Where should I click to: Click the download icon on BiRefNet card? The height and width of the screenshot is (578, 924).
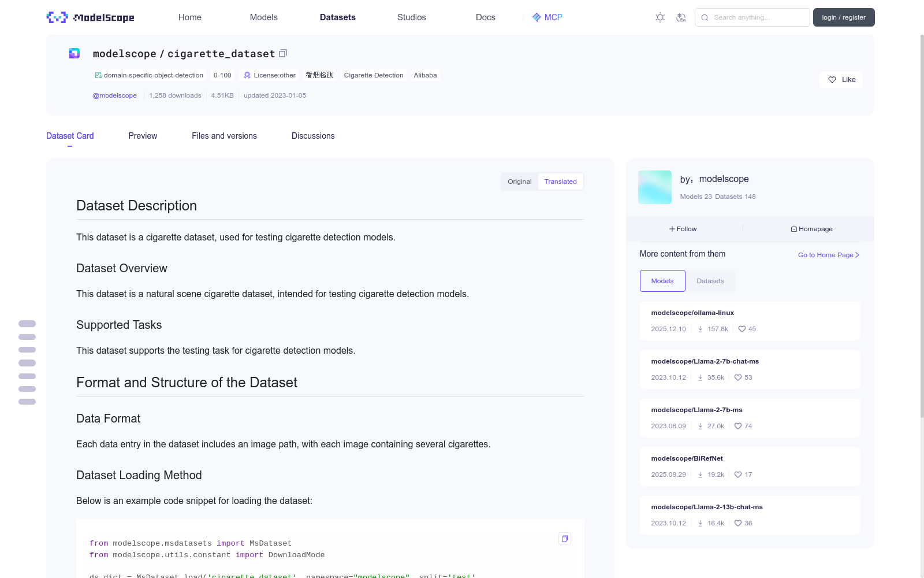701,475
